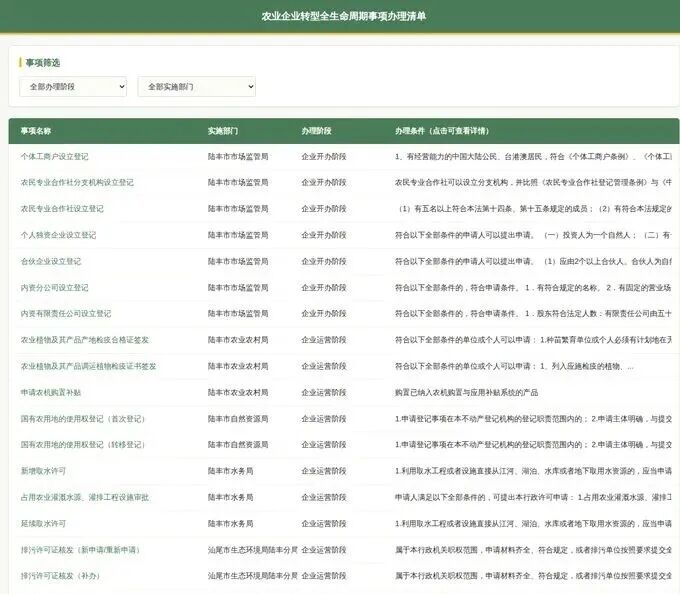Open the 农业植物及其产品产地检疫合格证签发 link

point(85,340)
